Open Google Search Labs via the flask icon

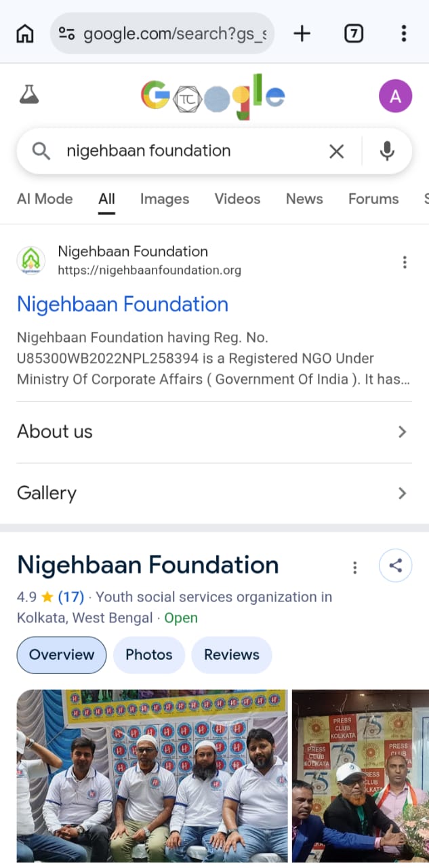coord(30,96)
